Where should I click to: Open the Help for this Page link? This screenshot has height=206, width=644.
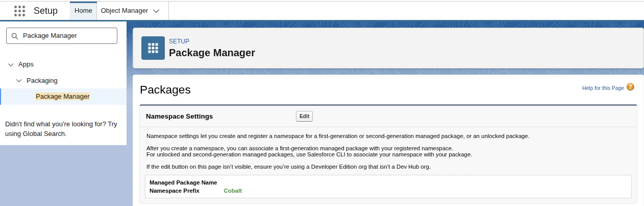[x=603, y=88]
